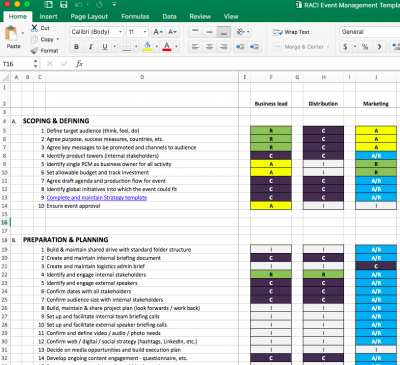
Task: Switch to the Home tab
Action: coord(18,17)
